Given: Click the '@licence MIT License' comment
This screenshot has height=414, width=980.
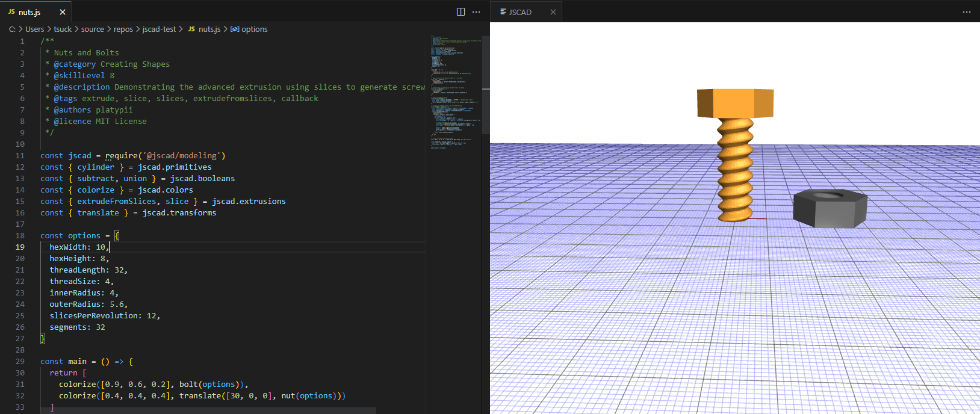Looking at the screenshot, I should pyautogui.click(x=101, y=121).
